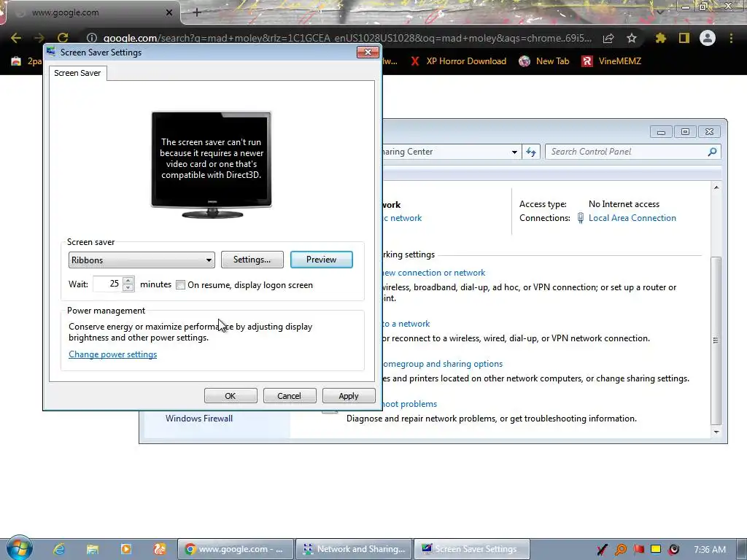
Task: Click the Network window vertical scrollbar thumb
Action: [x=716, y=340]
